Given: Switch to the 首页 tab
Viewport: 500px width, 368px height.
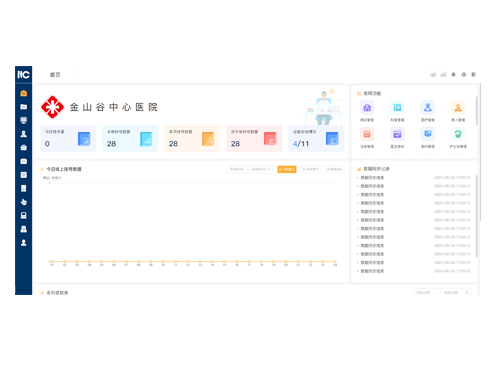Looking at the screenshot, I should tap(55, 75).
